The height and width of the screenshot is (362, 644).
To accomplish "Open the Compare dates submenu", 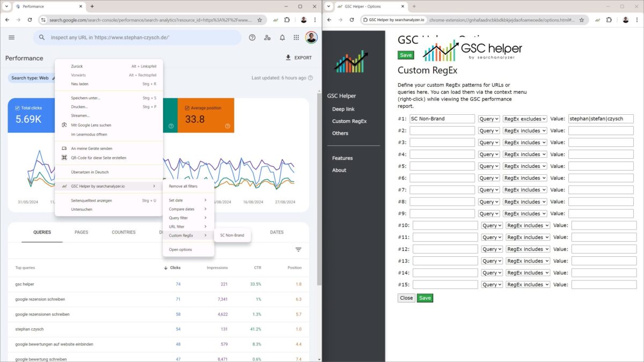I will tap(188, 209).
